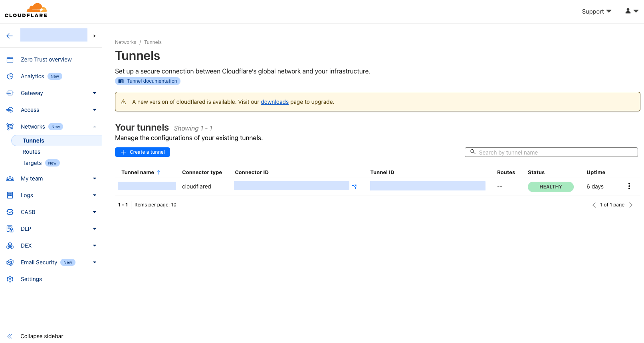644x343 pixels.
Task: Sort by Tunnel name arrow
Action: click(158, 172)
